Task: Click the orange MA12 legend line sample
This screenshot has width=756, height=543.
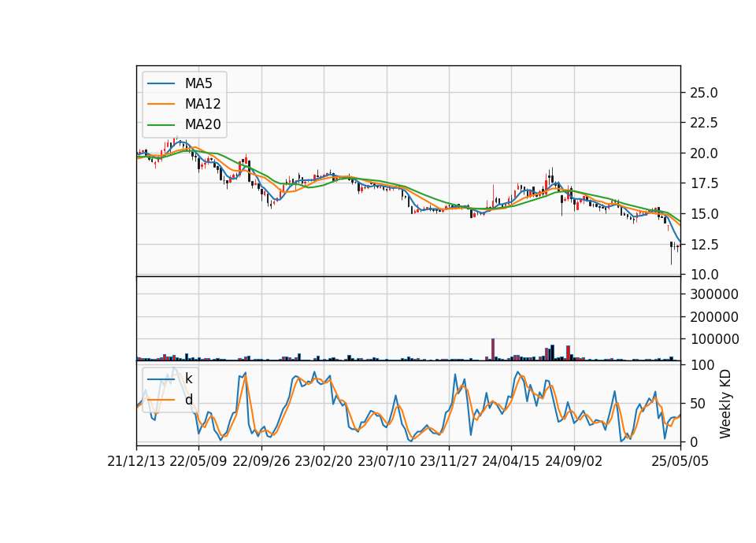Action: coord(161,104)
